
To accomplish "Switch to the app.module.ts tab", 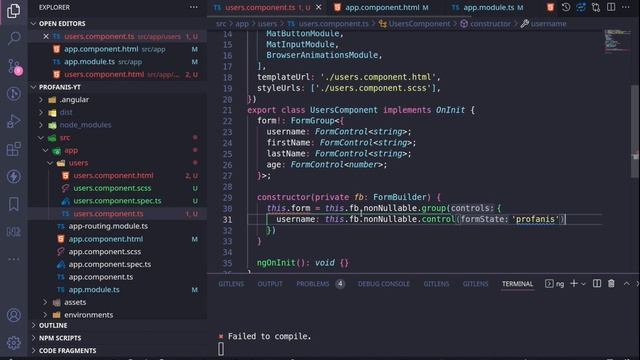I will tap(487, 7).
